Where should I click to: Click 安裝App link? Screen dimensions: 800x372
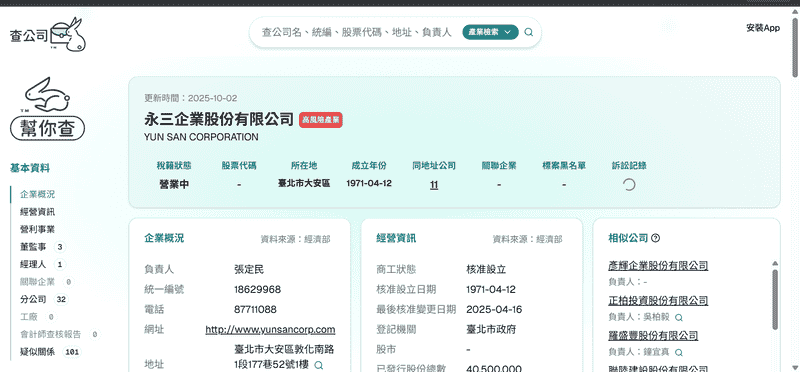point(763,28)
